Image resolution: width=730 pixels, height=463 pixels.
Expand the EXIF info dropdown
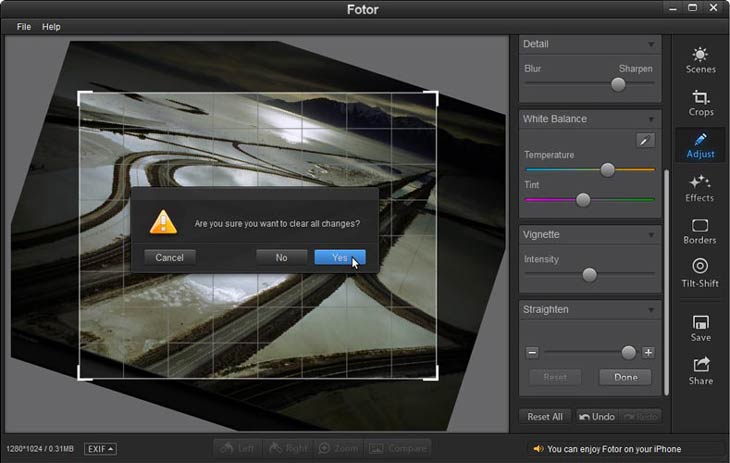(x=100, y=448)
